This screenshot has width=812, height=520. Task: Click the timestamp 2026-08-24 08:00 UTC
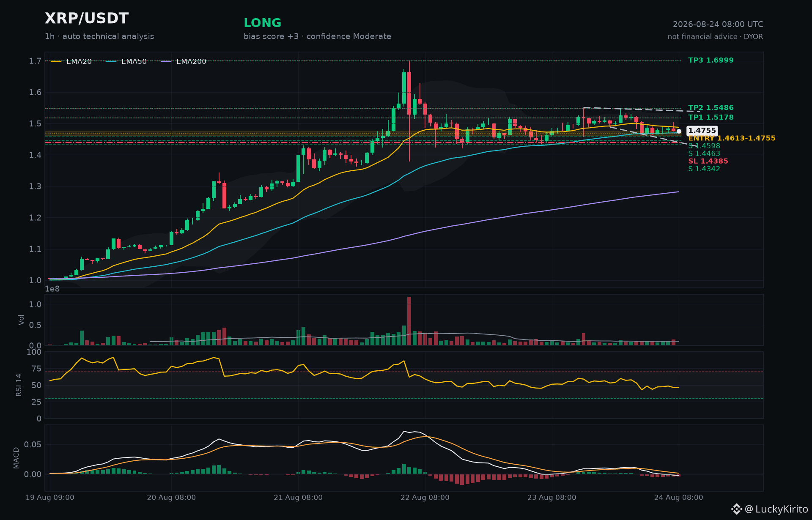718,25
